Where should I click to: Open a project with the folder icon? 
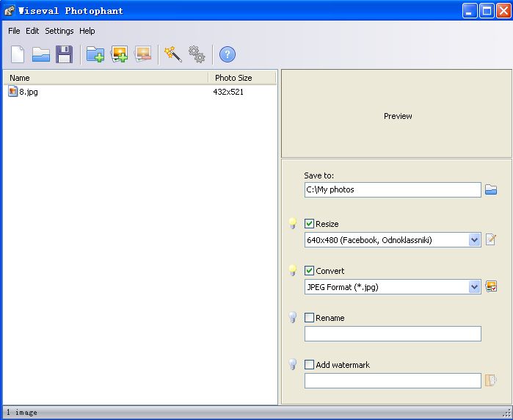[41, 54]
